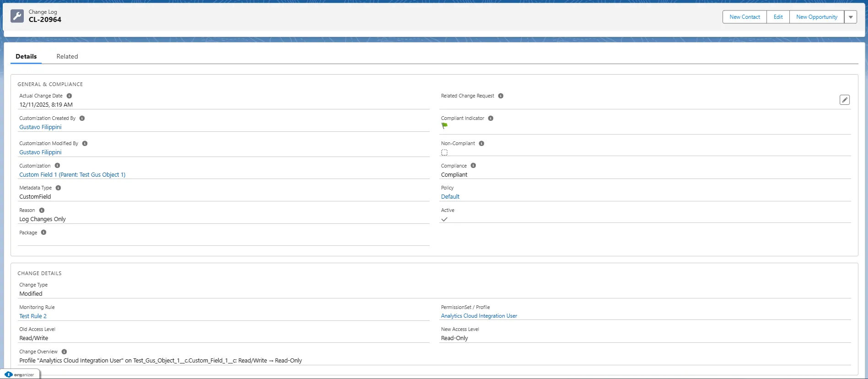
Task: Show Compliant Indicator help icon
Action: pyautogui.click(x=491, y=118)
